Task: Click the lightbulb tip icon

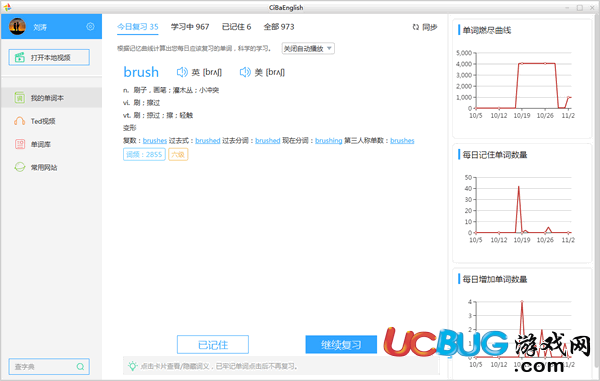Action: [x=132, y=366]
